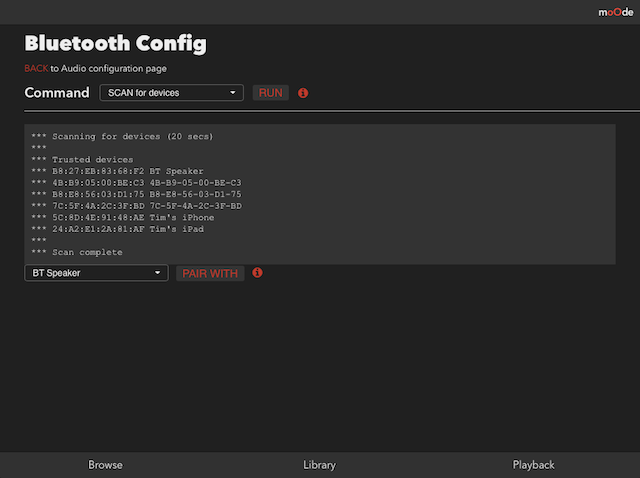Click the Scan complete line in output
The height and width of the screenshot is (478, 640).
[x=77, y=252]
